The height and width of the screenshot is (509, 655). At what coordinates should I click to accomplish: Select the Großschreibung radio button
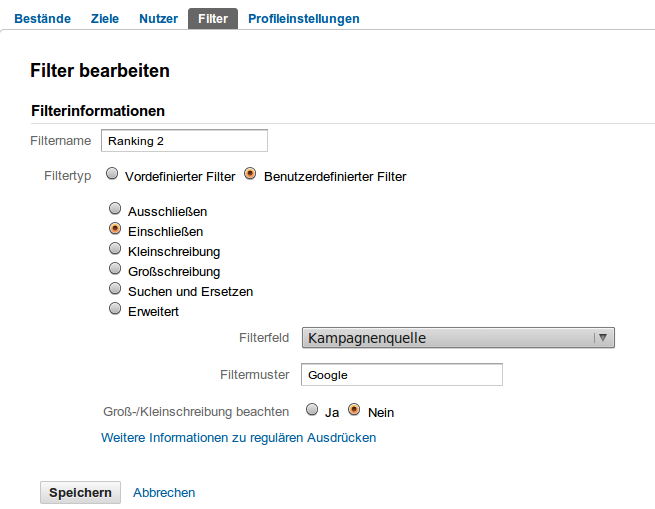tap(115, 269)
